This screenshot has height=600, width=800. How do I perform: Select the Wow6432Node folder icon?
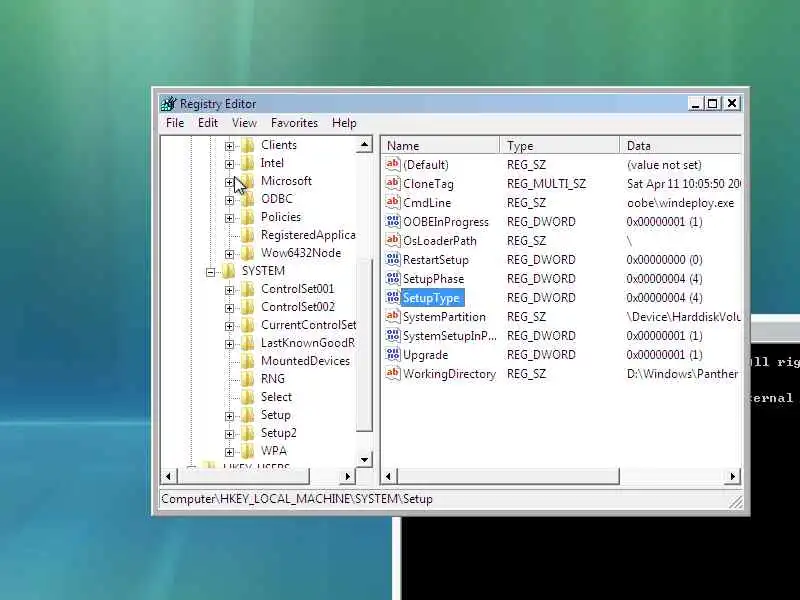click(248, 254)
